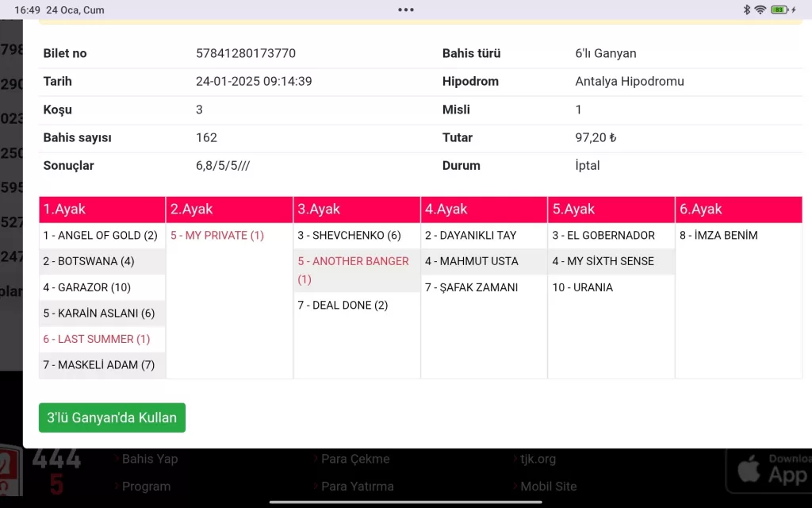Open the App Store download badge
The image size is (812, 508).
[769, 468]
